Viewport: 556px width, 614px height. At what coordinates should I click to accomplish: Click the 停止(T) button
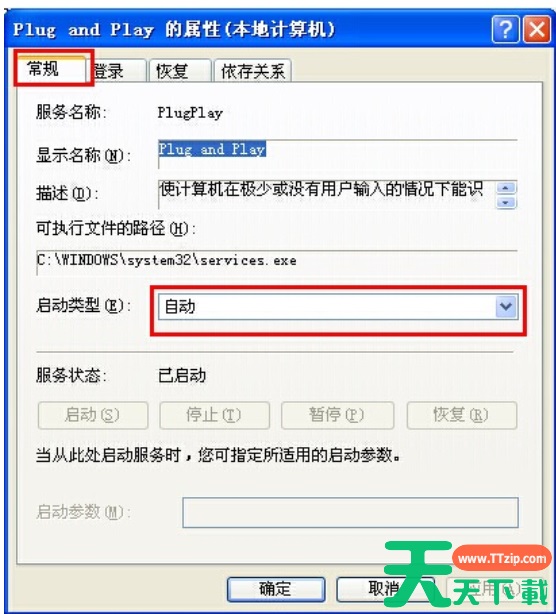click(214, 415)
